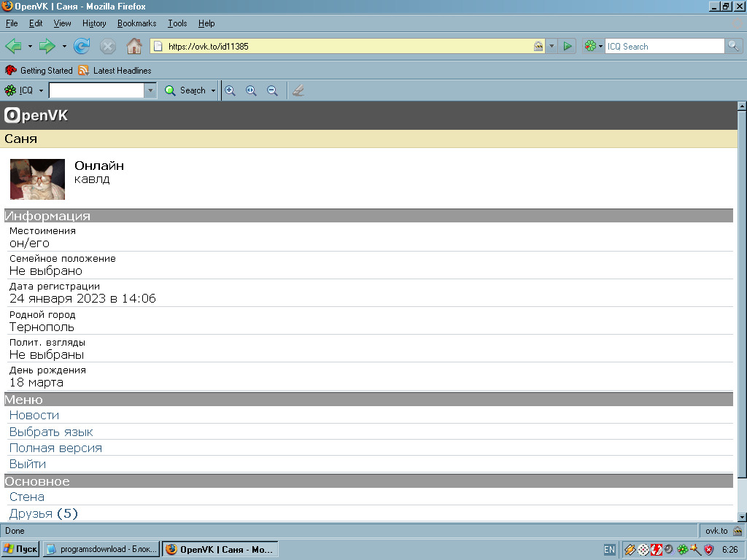This screenshot has width=747, height=560.
Task: Click the ICQ toolbar text input field
Action: [x=96, y=90]
